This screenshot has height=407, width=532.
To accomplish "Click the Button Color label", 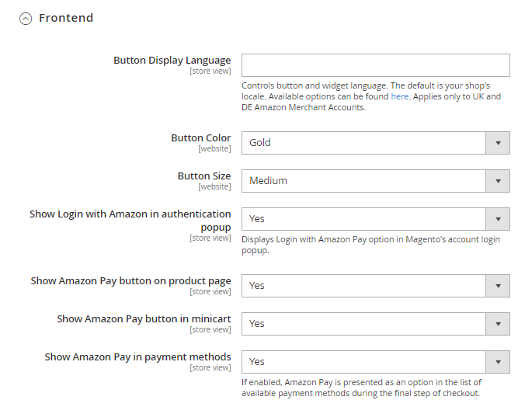I will 200,138.
